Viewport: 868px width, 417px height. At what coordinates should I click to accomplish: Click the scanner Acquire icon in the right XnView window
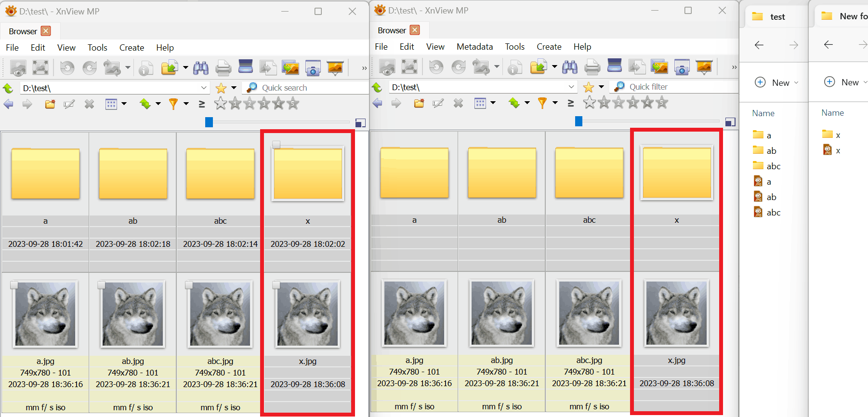[615, 66]
